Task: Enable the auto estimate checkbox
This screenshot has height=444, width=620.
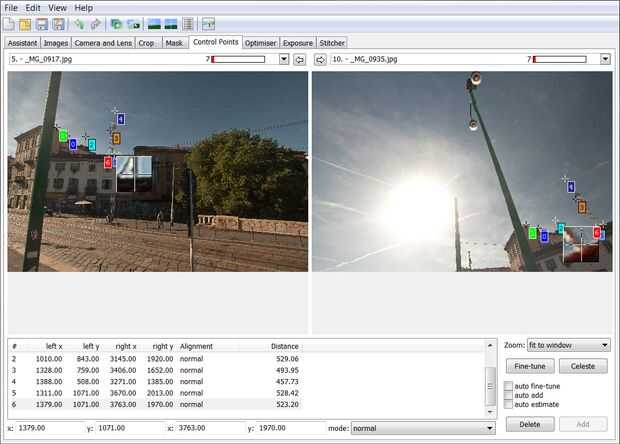Action: tap(508, 404)
